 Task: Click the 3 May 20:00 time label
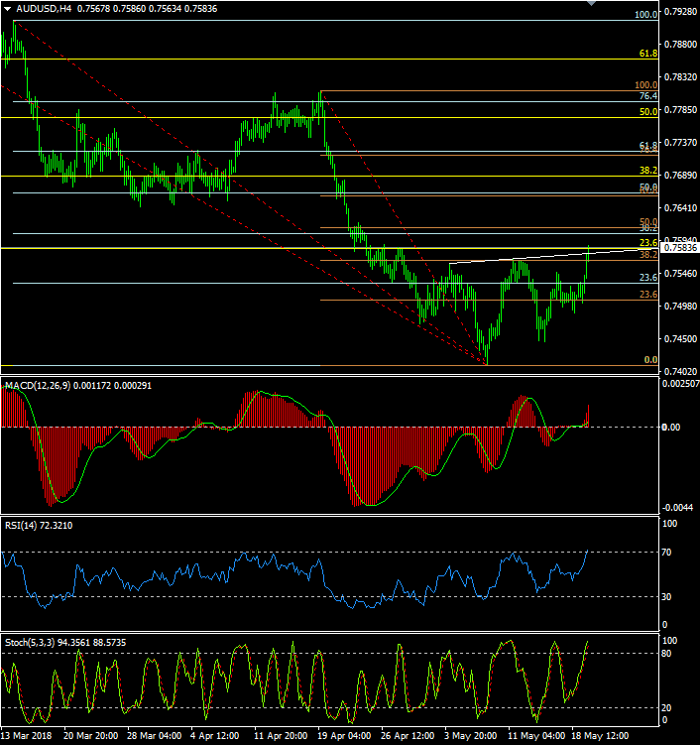[x=472, y=737]
